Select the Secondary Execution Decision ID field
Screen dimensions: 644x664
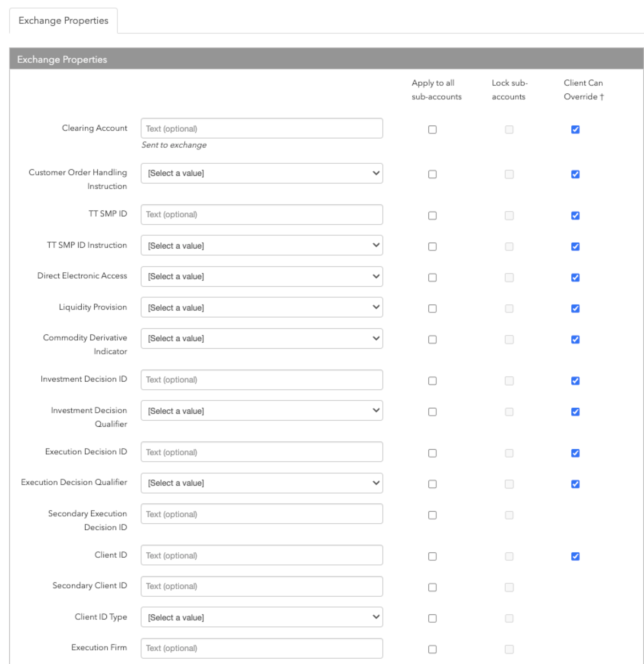coord(262,514)
